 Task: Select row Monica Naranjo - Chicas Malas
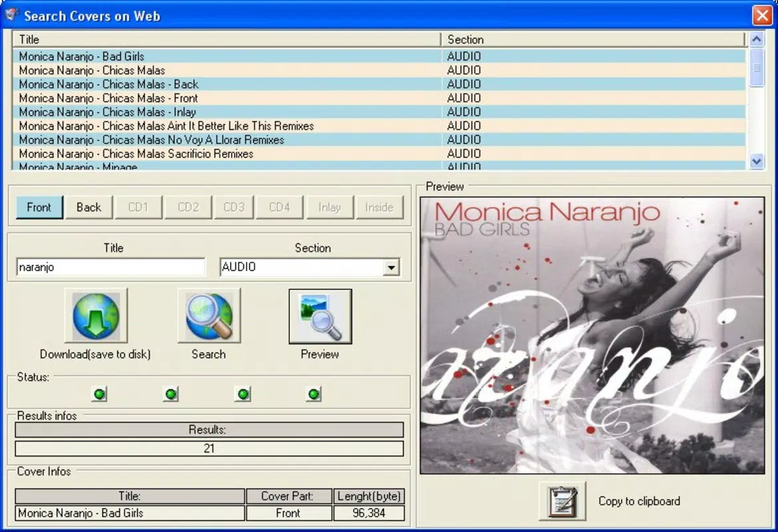(379, 70)
